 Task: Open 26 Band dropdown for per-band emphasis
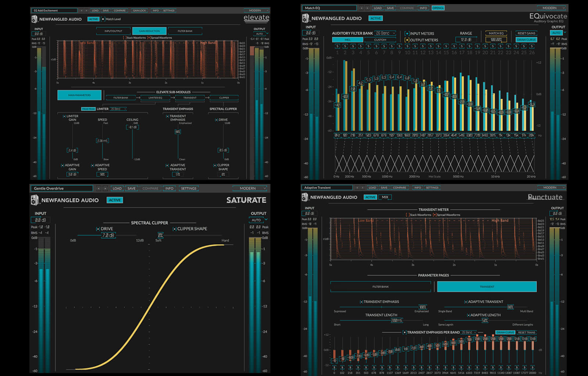(469, 332)
